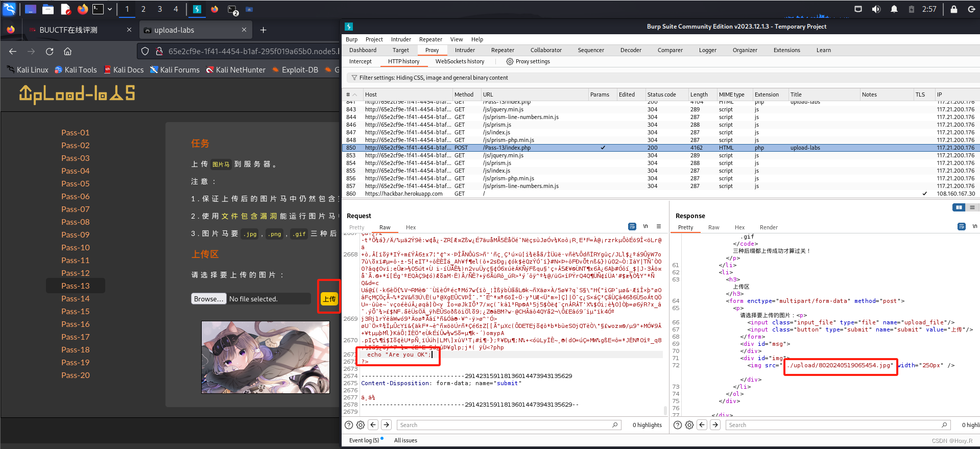Click the uploaded anime image thumbnail
The height and width of the screenshot is (449, 980).
(x=266, y=357)
